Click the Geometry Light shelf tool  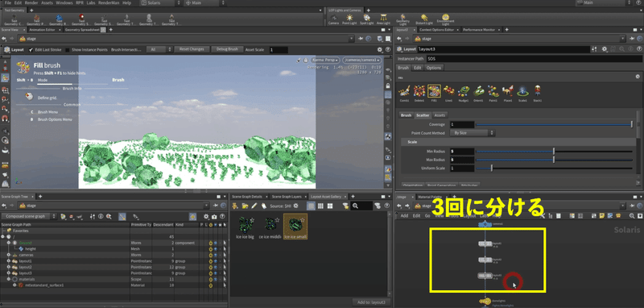tap(403, 19)
